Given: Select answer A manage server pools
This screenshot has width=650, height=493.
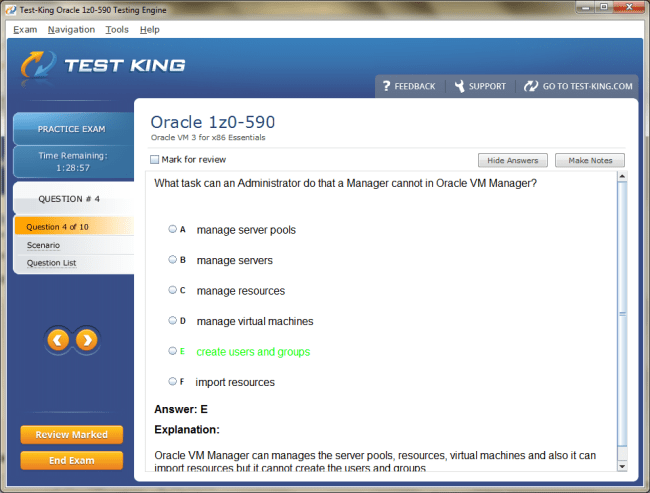Looking at the screenshot, I should pyautogui.click(x=173, y=229).
